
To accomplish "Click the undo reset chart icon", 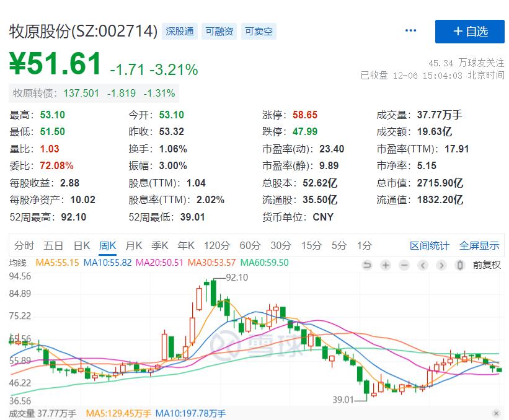I will 367,265.
